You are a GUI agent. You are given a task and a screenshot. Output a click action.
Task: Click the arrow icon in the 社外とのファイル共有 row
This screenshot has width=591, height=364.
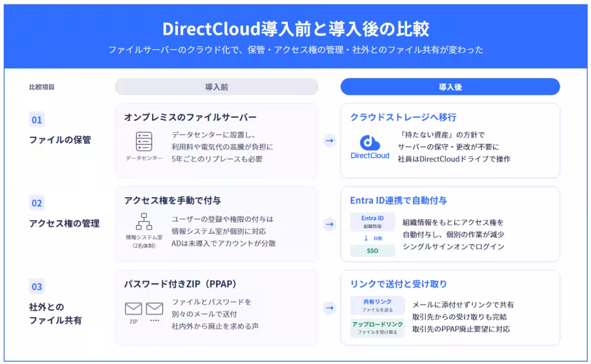click(329, 308)
